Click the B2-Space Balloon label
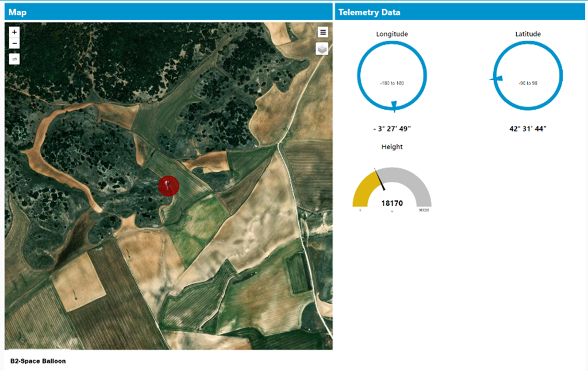The image size is (588, 371). pos(38,361)
